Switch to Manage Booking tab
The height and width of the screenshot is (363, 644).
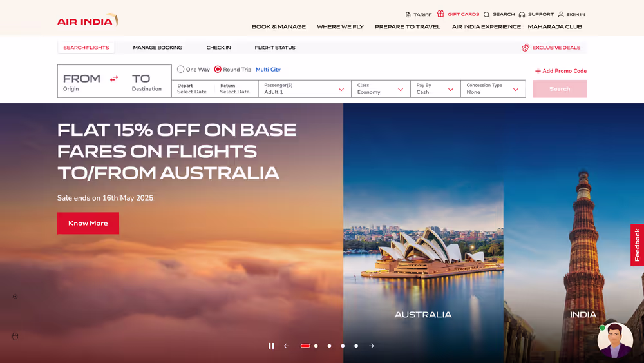158,48
